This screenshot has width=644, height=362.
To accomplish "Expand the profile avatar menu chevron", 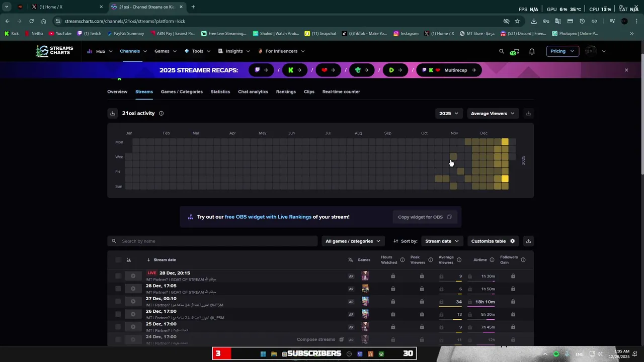I will 604,51.
